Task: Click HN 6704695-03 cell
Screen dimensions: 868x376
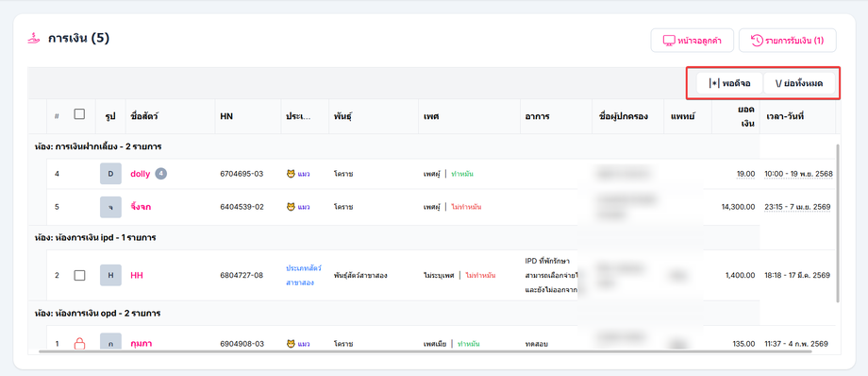Action: coord(242,174)
